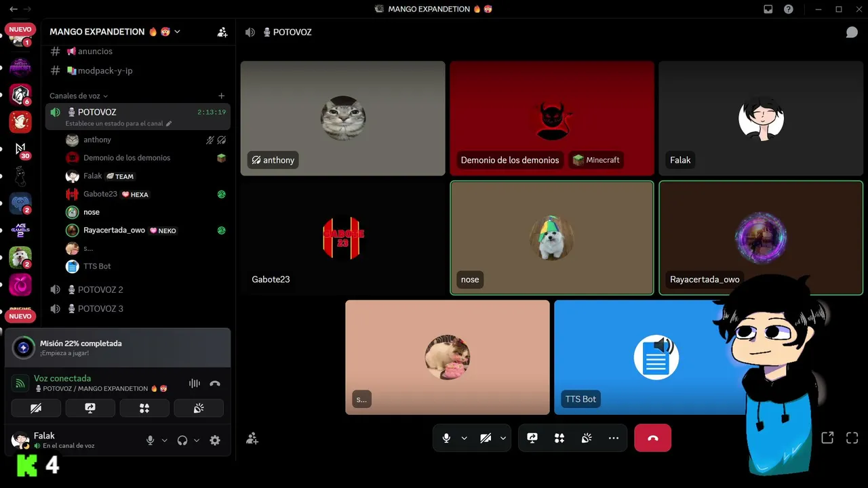Deafen with the headphones icon in user panel
Image resolution: width=868 pixels, height=488 pixels.
[182, 441]
